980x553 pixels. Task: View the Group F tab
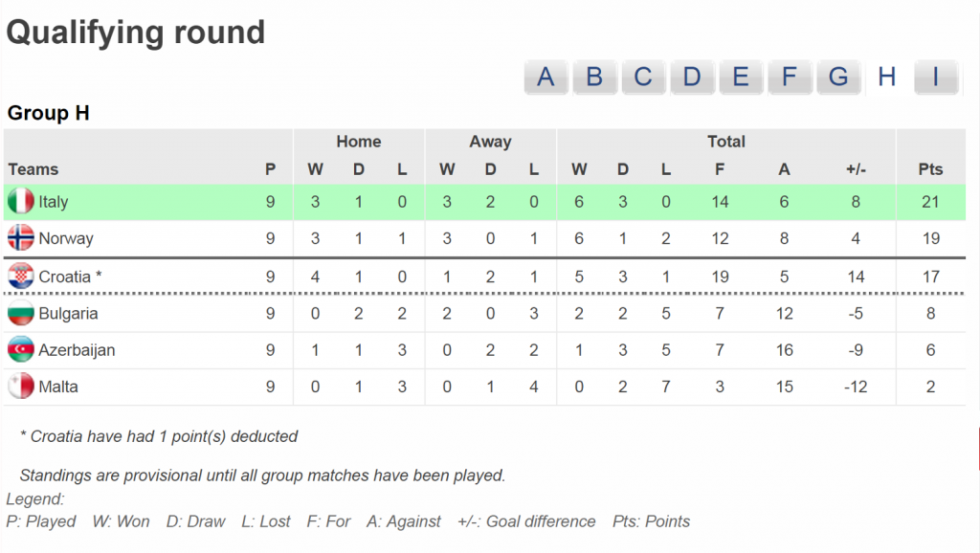790,77
